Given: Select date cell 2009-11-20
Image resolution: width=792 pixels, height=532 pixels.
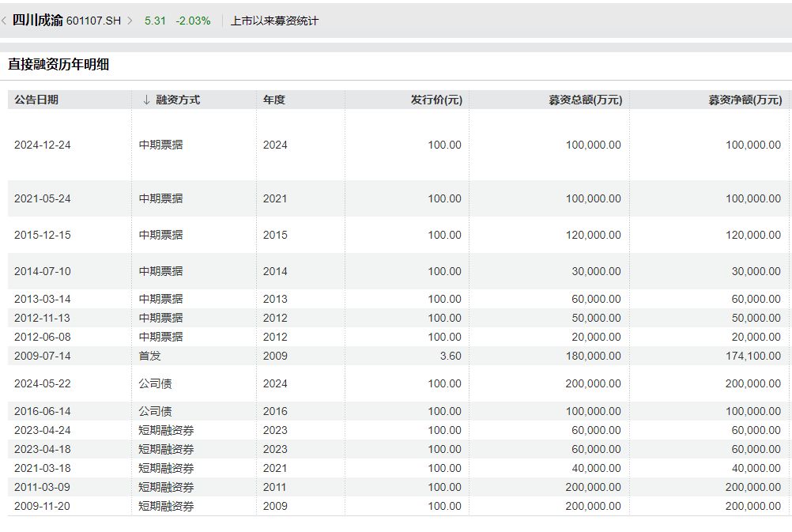Looking at the screenshot, I should coord(43,506).
